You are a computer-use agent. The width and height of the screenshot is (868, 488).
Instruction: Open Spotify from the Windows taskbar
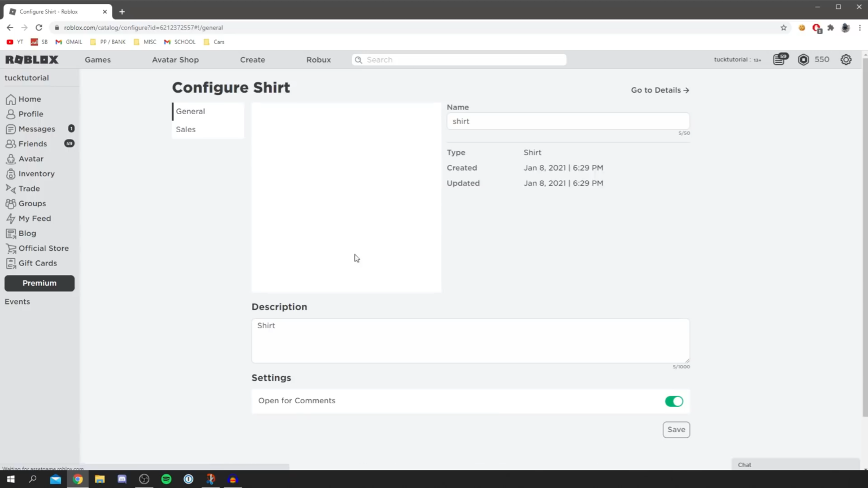point(166,479)
